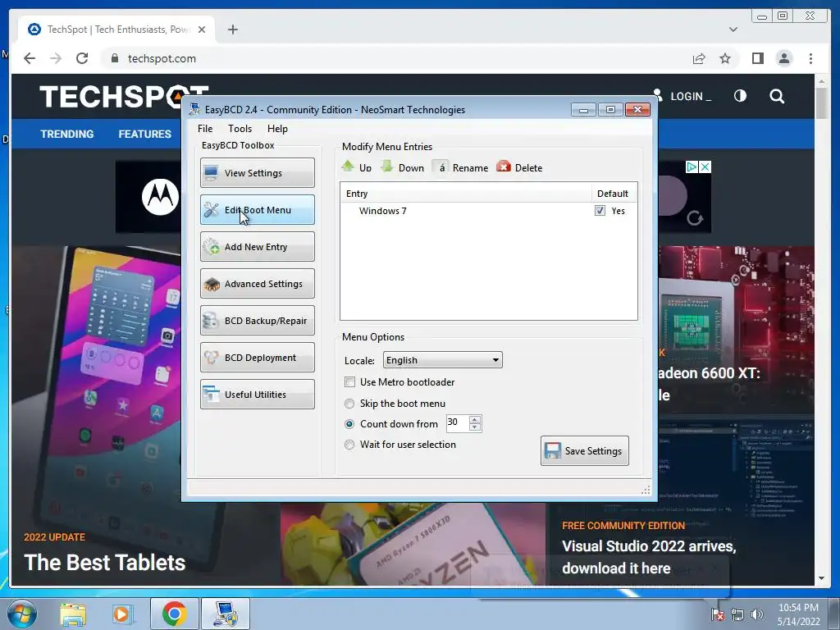840x630 pixels.
Task: Switch to EasyBCD taskbar icon
Action: coord(226,614)
